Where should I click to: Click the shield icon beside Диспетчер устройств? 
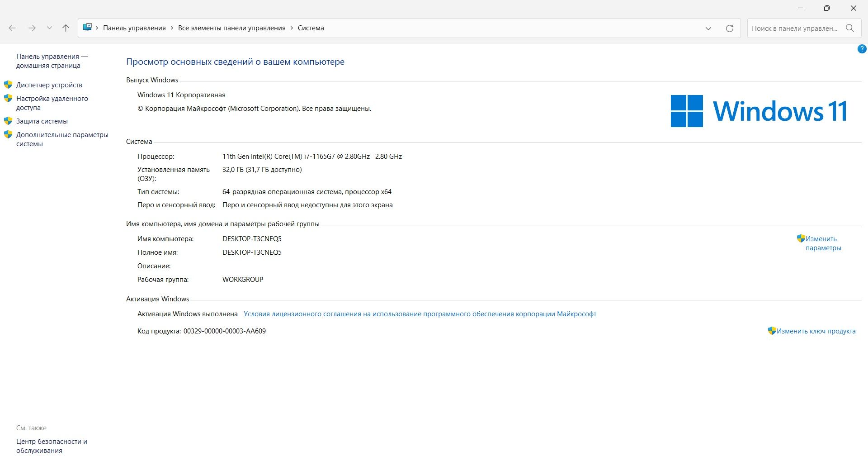tap(8, 85)
